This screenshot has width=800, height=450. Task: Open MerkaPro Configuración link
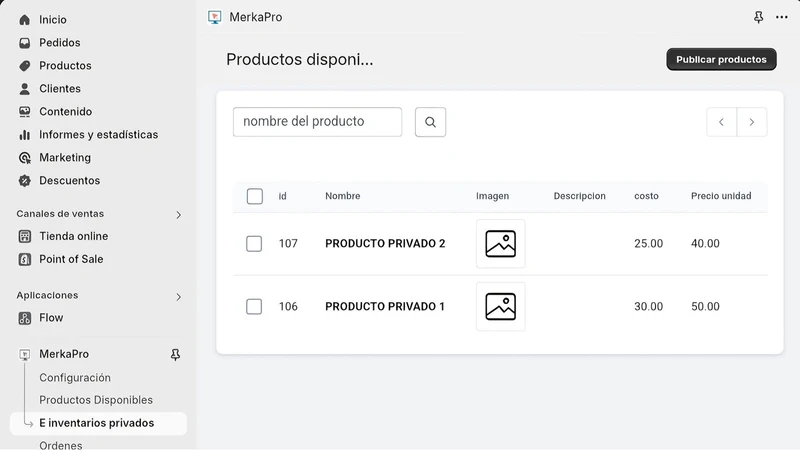tap(75, 378)
